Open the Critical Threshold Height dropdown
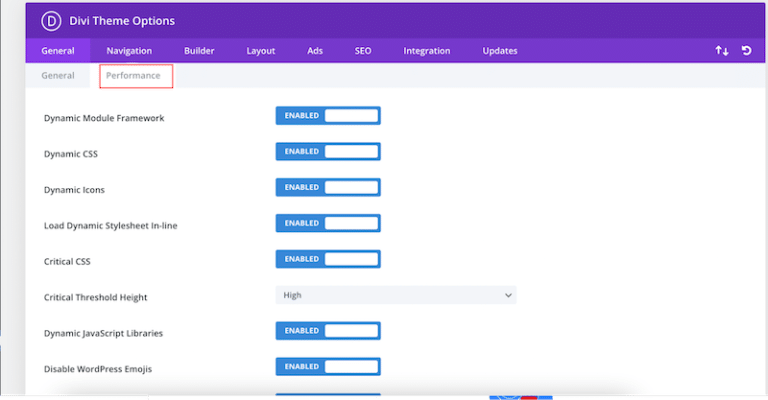The image size is (768, 400). [396, 295]
